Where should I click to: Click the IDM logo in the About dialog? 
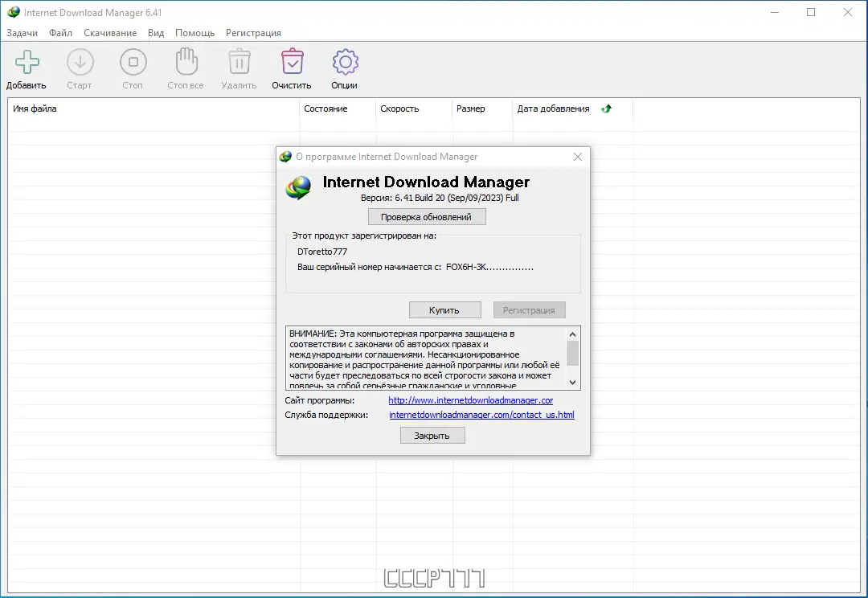[x=297, y=186]
